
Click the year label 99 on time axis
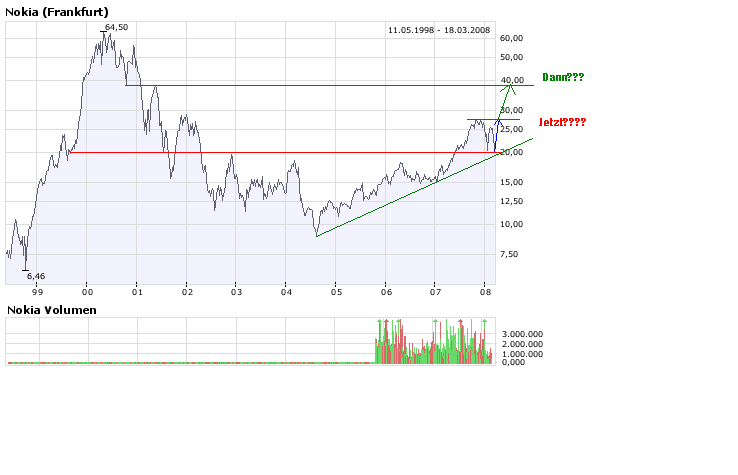[x=37, y=292]
